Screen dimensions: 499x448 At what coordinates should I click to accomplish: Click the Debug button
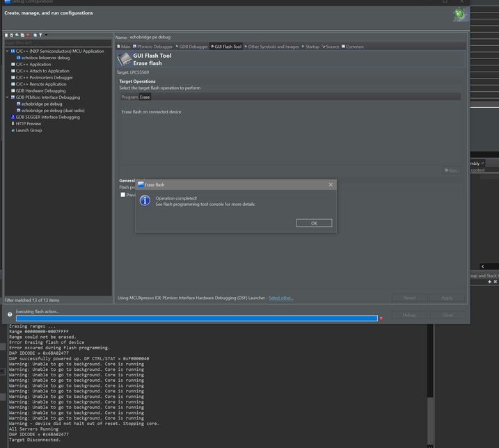(409, 315)
